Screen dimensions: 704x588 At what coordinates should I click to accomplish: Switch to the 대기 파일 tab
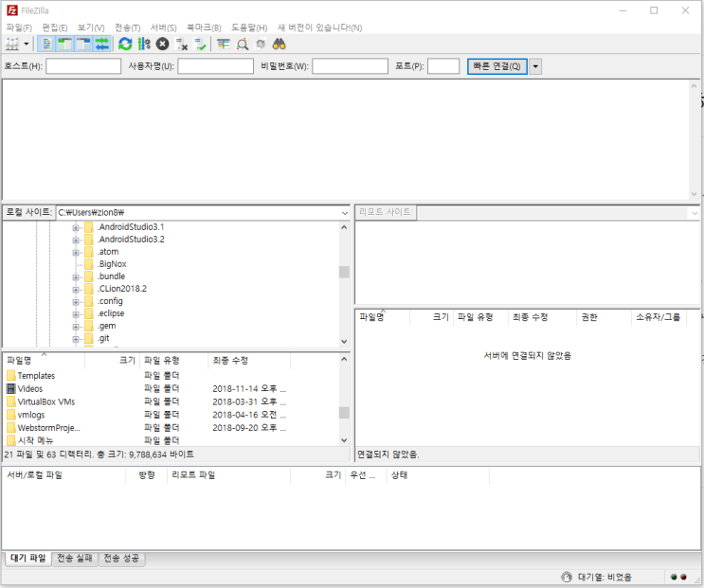coord(28,558)
